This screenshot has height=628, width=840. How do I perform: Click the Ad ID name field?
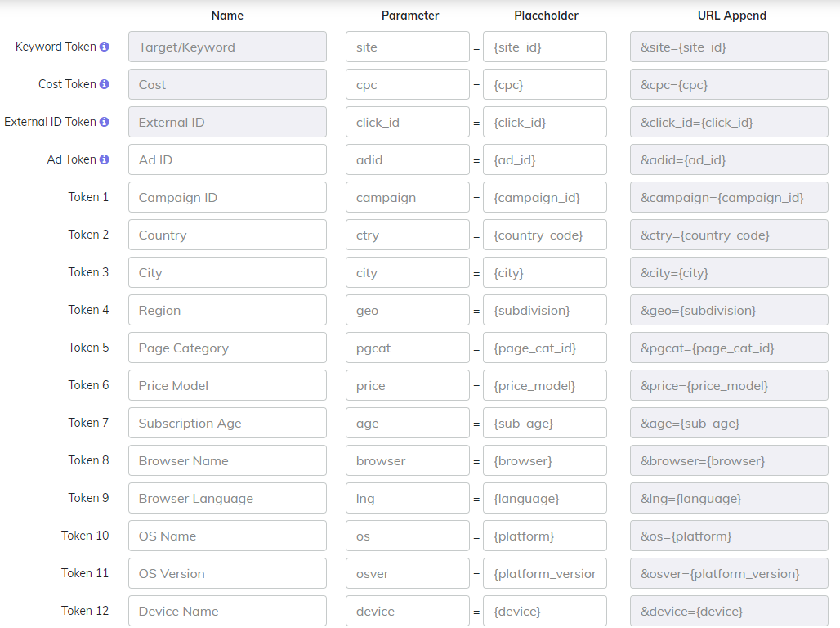[x=227, y=159]
